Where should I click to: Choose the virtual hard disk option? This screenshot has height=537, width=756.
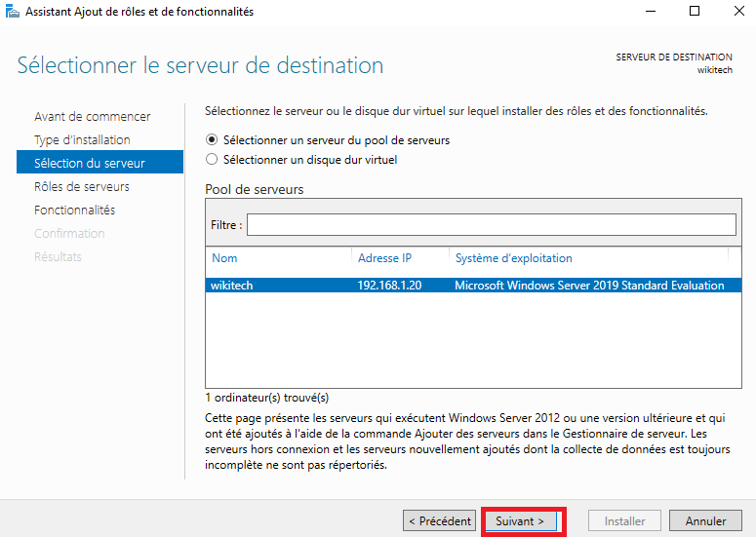pyautogui.click(x=212, y=160)
